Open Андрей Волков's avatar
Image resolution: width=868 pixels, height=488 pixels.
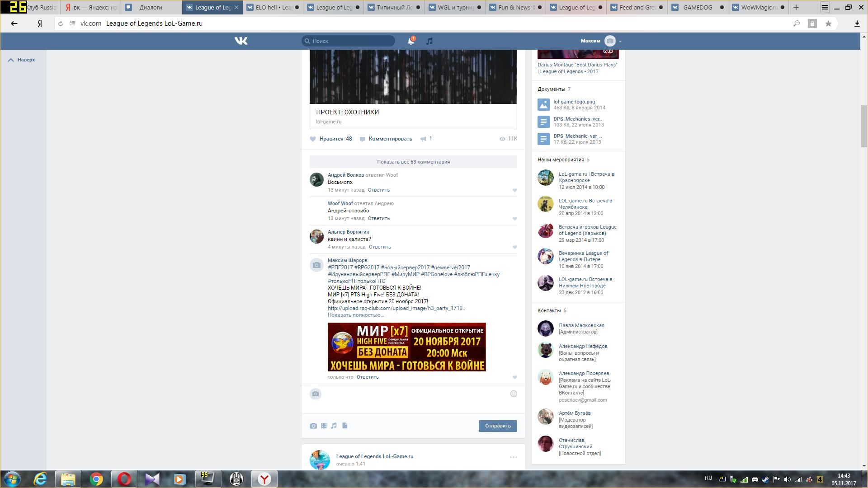[x=316, y=179]
